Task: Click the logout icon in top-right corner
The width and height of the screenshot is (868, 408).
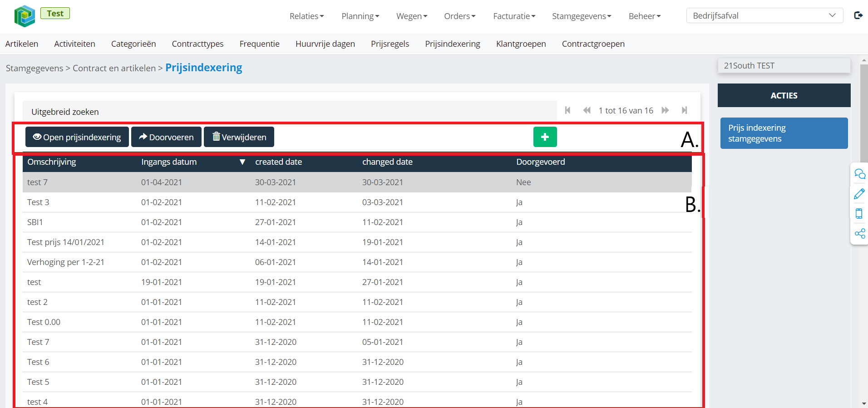Action: [x=858, y=15]
